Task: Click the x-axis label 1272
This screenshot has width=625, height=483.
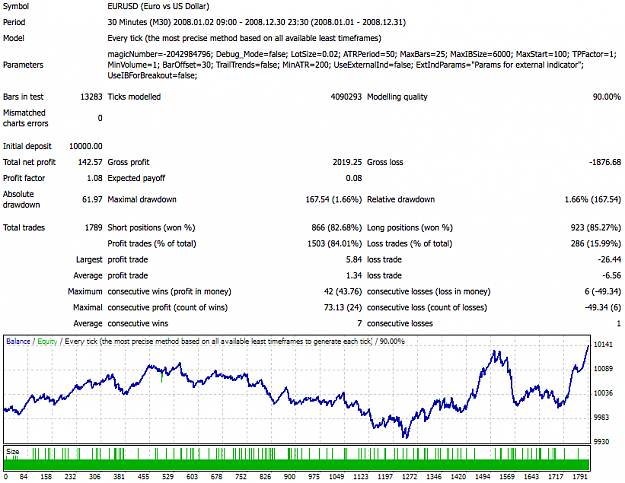Action: pos(409,477)
